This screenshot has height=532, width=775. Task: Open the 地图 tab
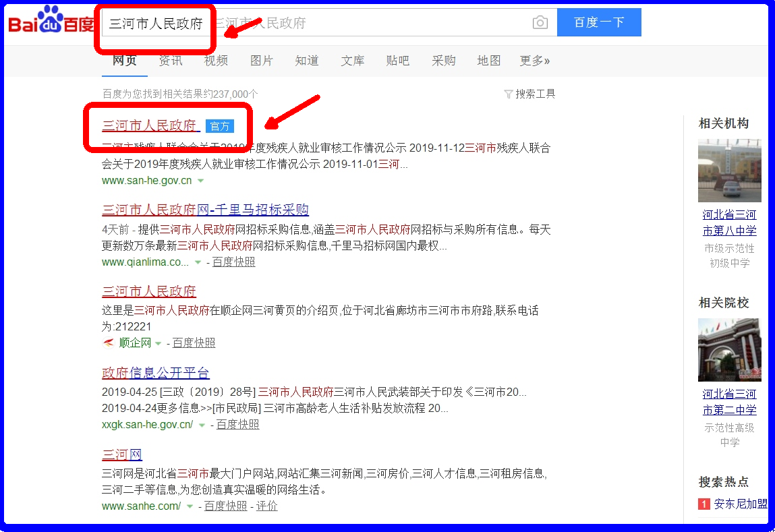(x=488, y=61)
